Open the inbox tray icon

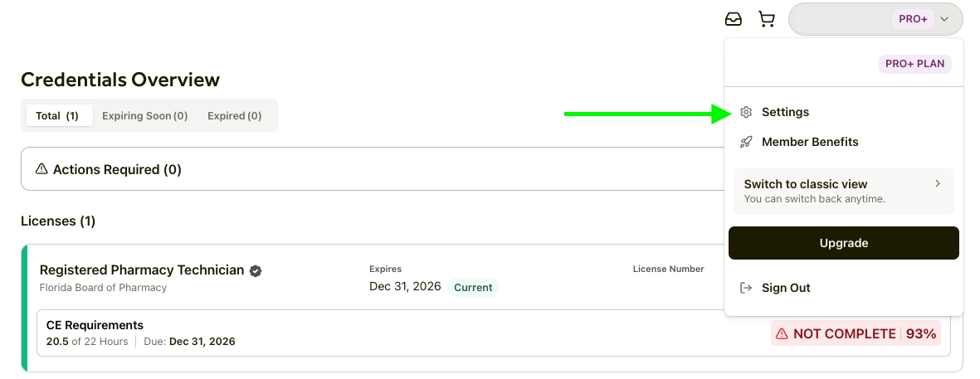pyautogui.click(x=734, y=18)
